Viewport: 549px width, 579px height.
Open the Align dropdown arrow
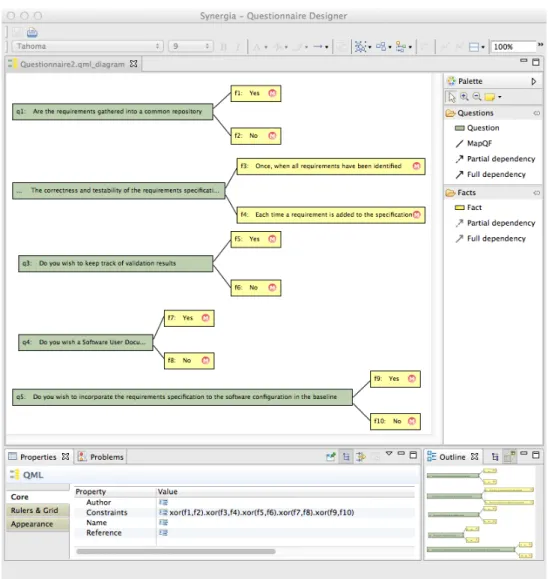pos(410,47)
